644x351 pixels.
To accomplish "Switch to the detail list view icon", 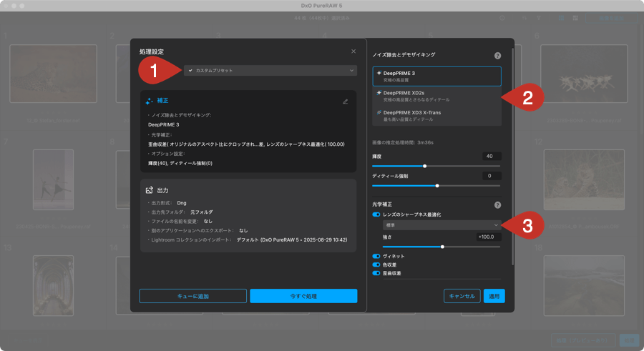I will 575,18.
